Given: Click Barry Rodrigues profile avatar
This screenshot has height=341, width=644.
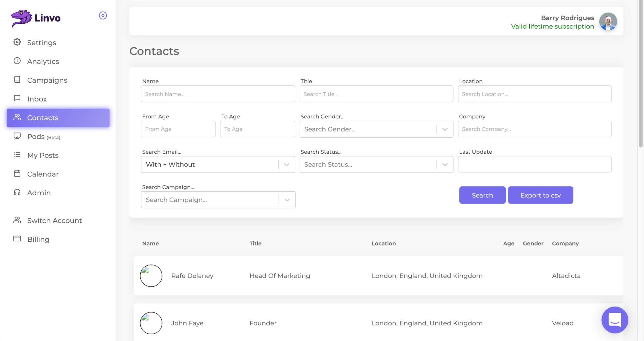Looking at the screenshot, I should [x=608, y=22].
